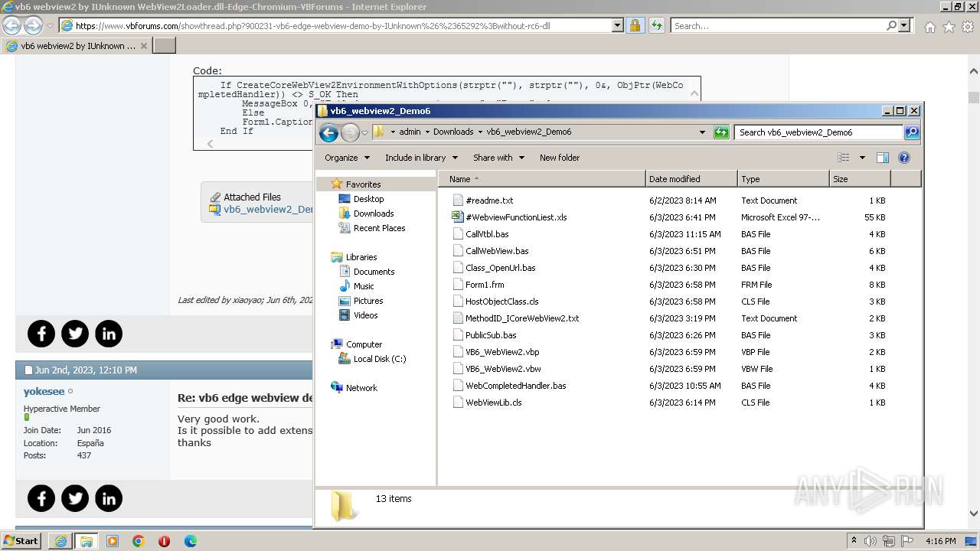The width and height of the screenshot is (980, 551).
Task: Open IE favorites star icon
Action: tap(949, 27)
